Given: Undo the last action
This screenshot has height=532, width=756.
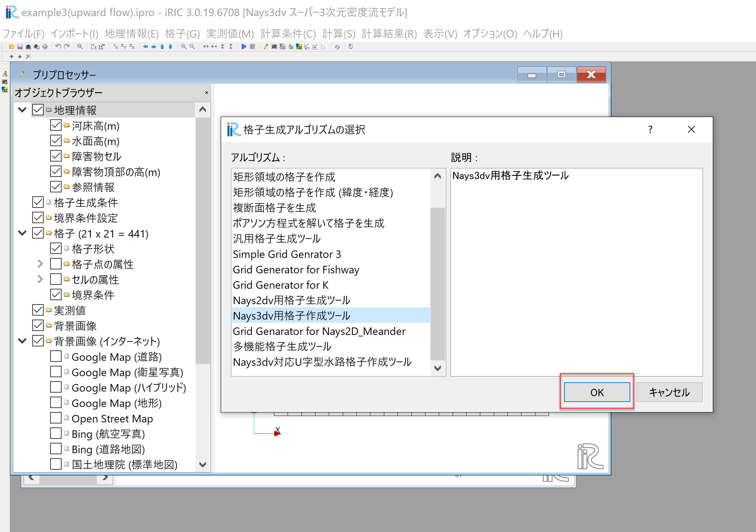Looking at the screenshot, I should 58,47.
